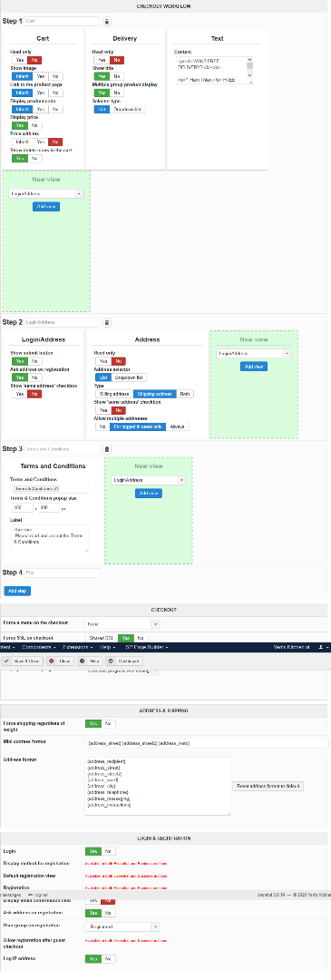
Task: Open the User group on registration dropdown
Action: click(122, 926)
